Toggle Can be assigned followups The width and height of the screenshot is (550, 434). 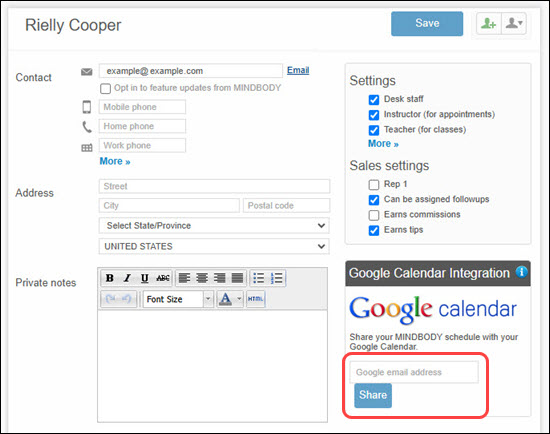(374, 200)
